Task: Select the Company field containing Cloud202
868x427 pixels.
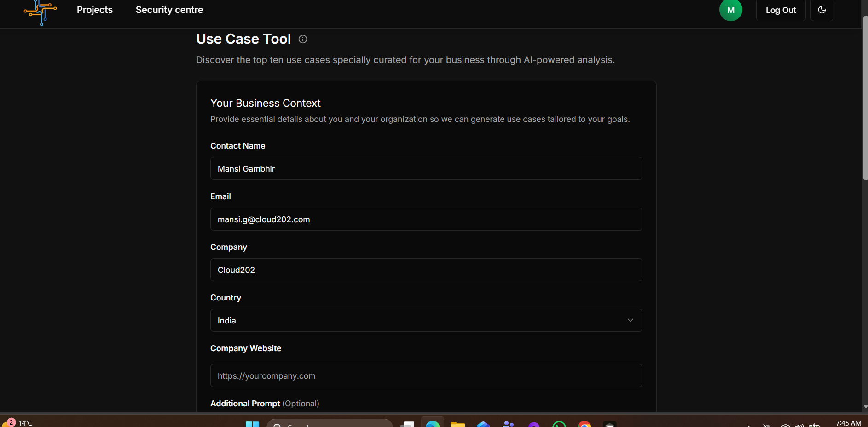Action: 426,270
